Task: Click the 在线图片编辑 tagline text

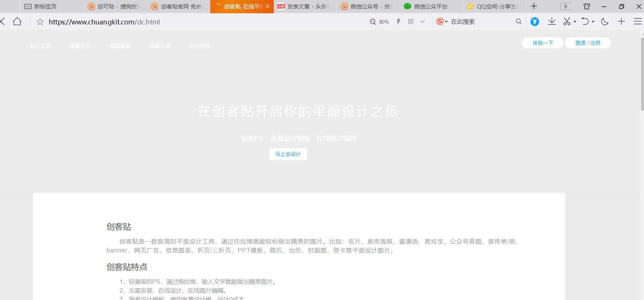Action: click(336, 139)
